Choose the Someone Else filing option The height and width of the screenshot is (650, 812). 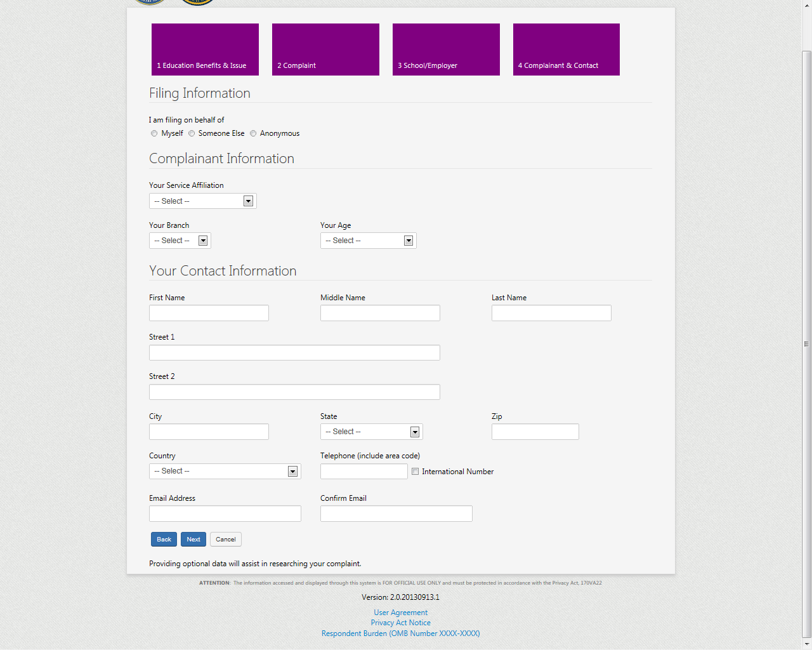192,133
